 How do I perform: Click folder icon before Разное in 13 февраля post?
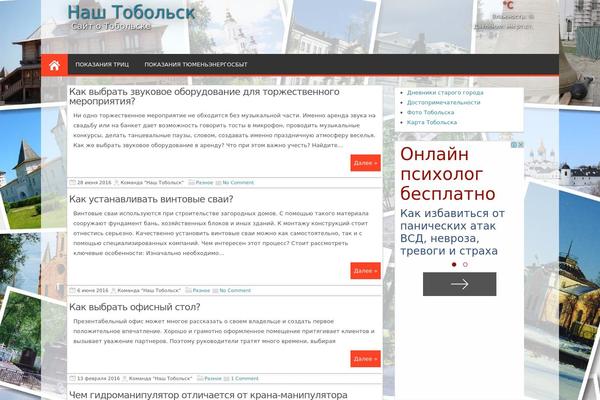(x=200, y=379)
